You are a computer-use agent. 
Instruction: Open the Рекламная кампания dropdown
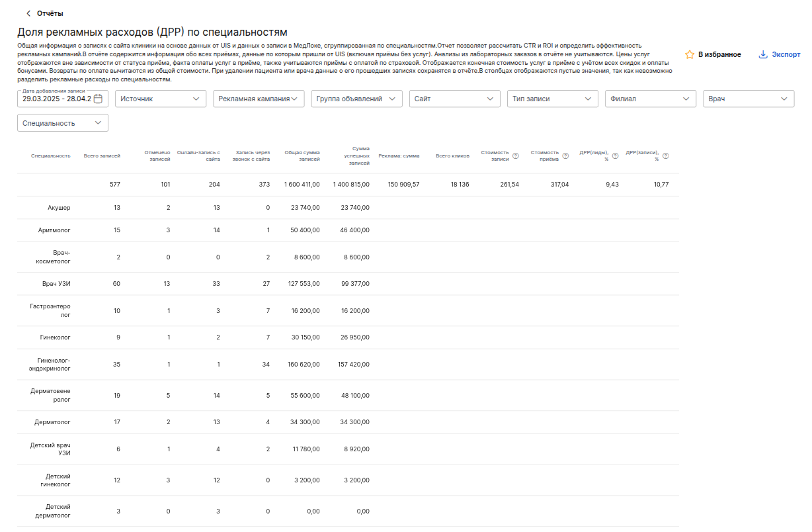(x=259, y=99)
